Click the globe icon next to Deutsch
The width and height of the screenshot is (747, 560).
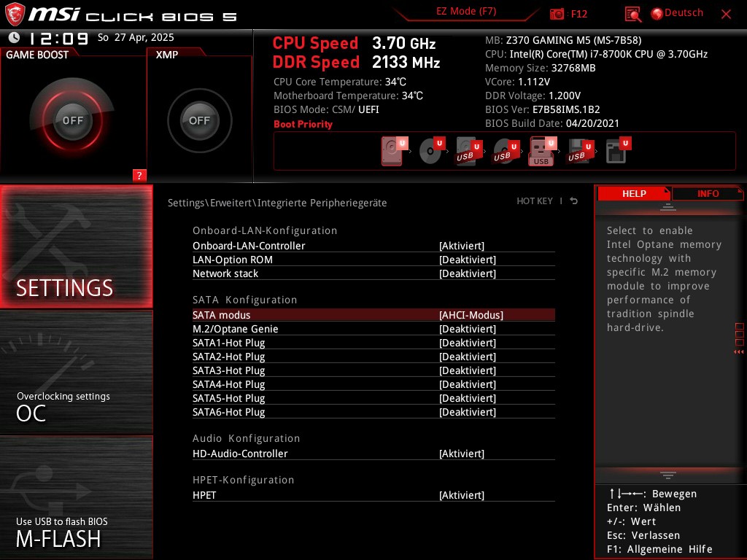[x=656, y=13]
